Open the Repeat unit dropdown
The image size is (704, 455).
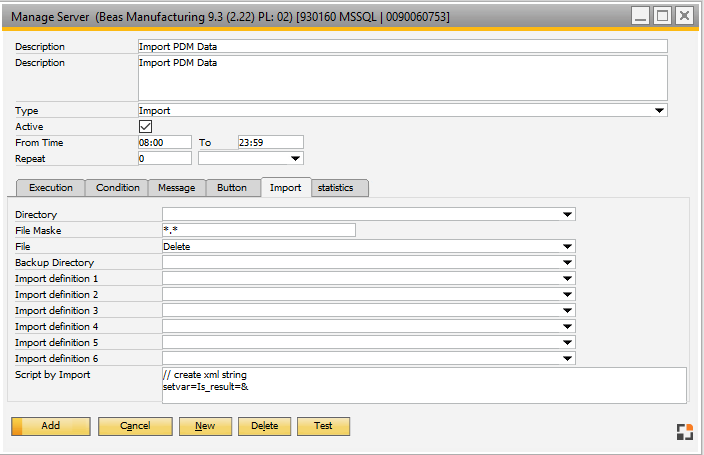295,158
